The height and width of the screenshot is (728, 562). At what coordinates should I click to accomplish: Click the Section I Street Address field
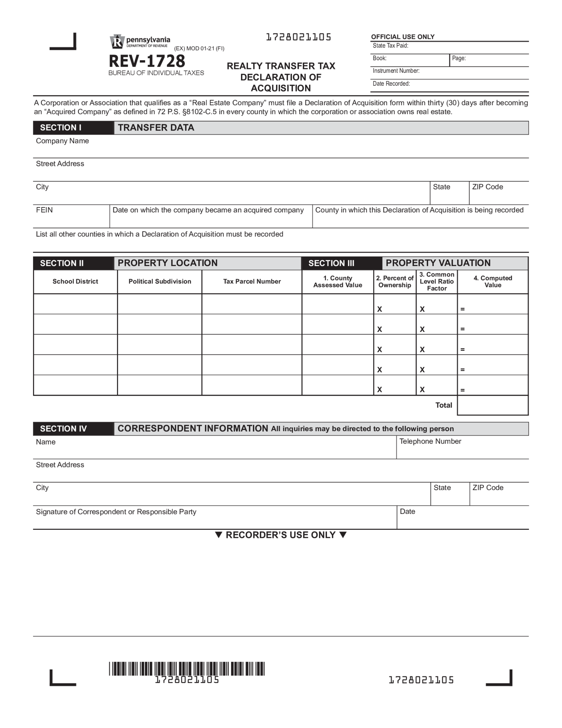point(281,170)
